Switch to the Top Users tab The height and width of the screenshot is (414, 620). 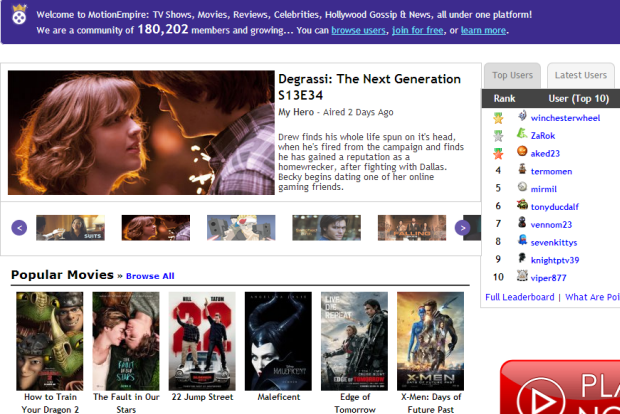pyautogui.click(x=512, y=76)
